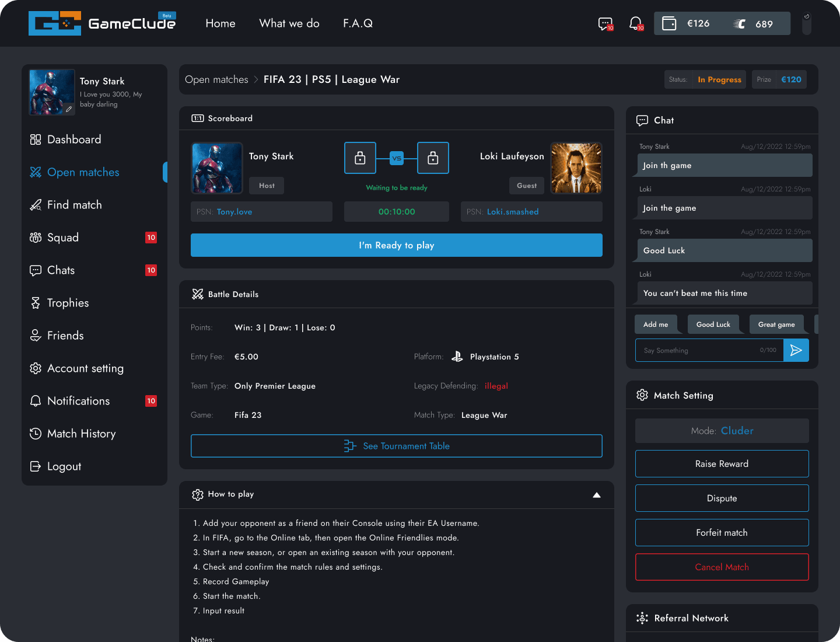Open the notifications bell in header
The height and width of the screenshot is (642, 840).
tap(636, 24)
